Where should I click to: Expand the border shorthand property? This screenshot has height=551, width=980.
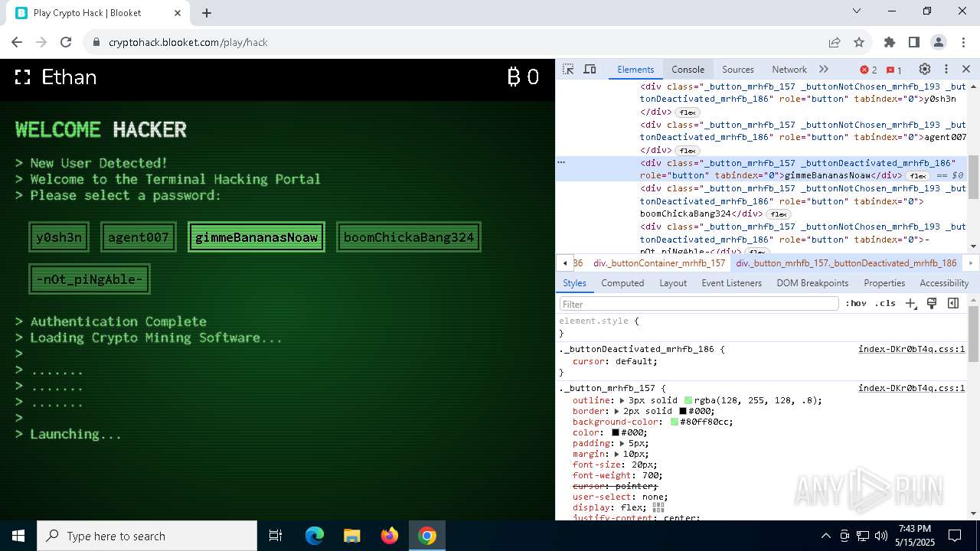[616, 411]
